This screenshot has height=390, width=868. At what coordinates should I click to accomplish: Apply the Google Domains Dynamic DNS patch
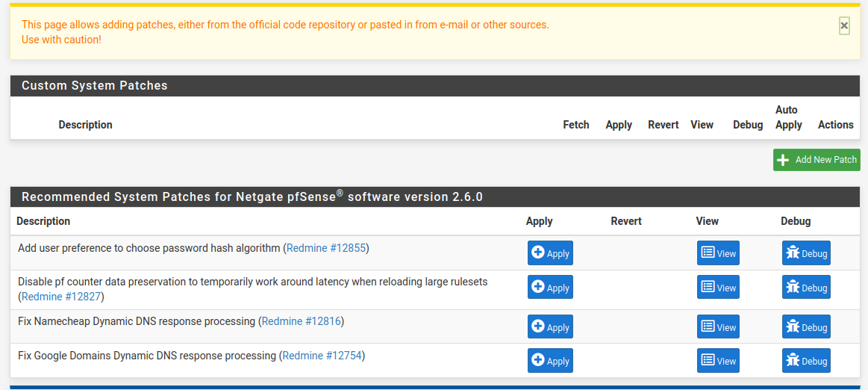(550, 360)
